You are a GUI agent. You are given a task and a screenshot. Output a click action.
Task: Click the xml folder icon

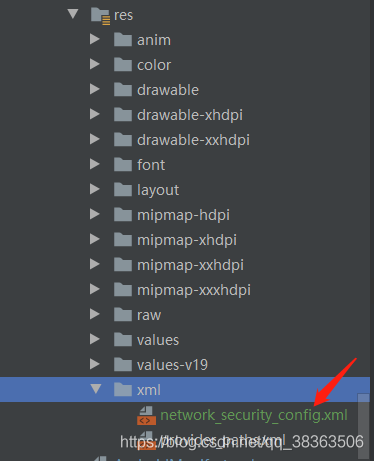pyautogui.click(x=123, y=390)
